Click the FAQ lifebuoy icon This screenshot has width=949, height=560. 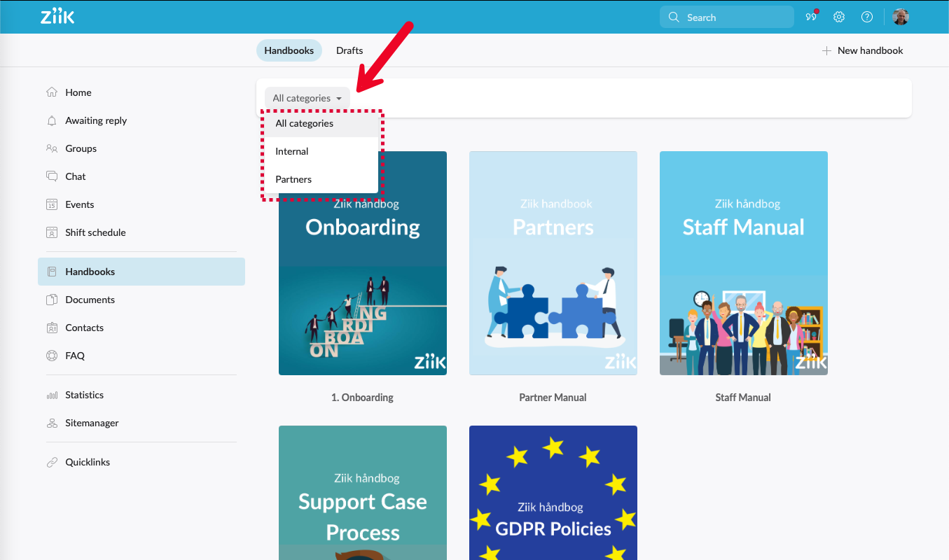tap(52, 356)
